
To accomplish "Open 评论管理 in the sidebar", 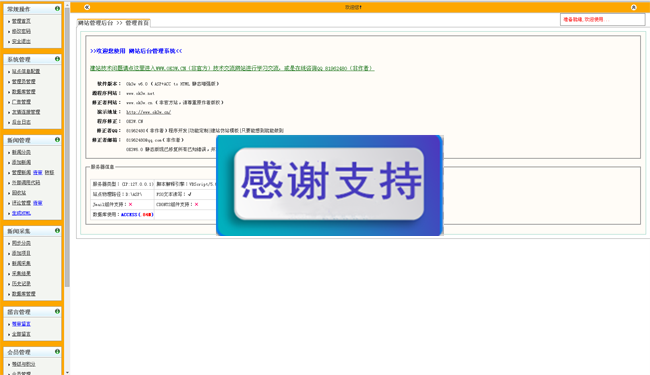I will (x=21, y=203).
